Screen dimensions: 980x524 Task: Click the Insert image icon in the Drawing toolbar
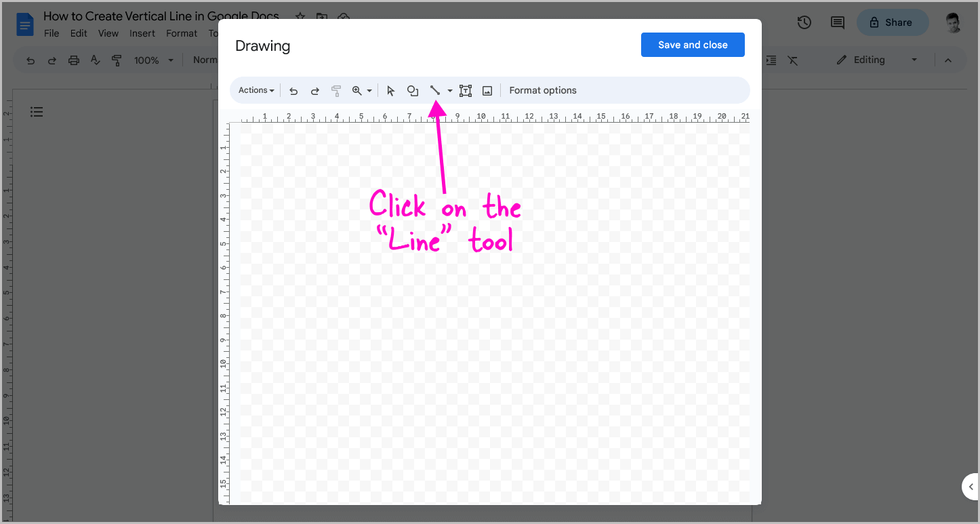(x=487, y=90)
